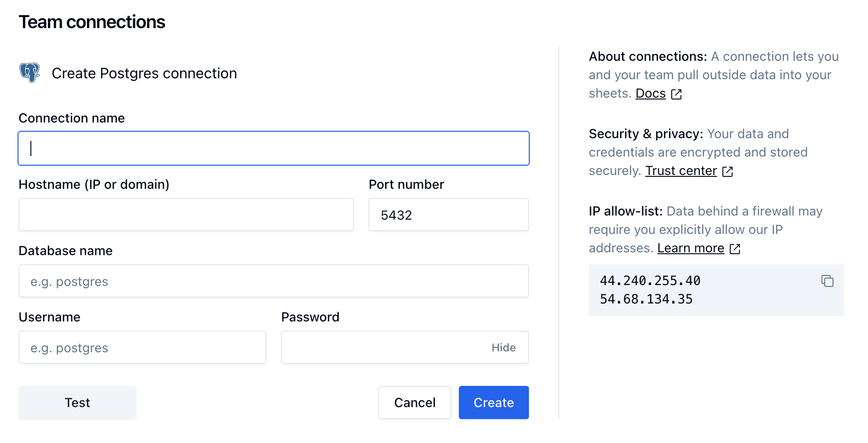
Task: Open the Docs link
Action: [650, 93]
